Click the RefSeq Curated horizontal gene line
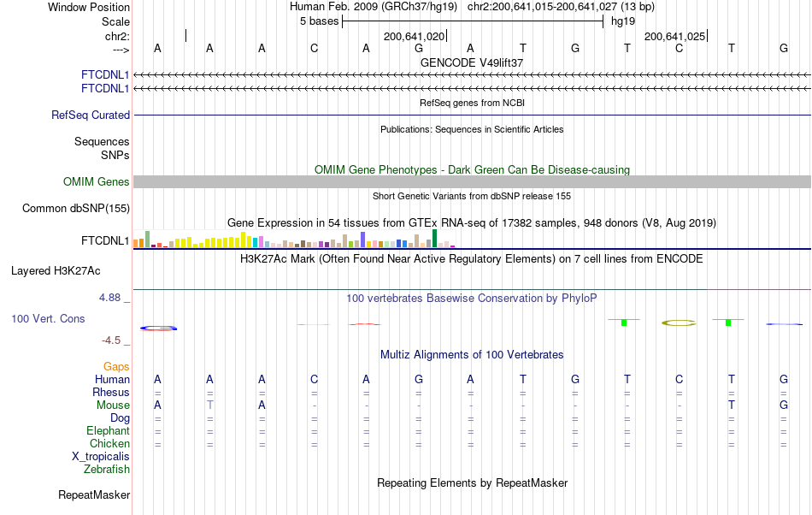The height and width of the screenshot is (515, 812). pos(472,115)
